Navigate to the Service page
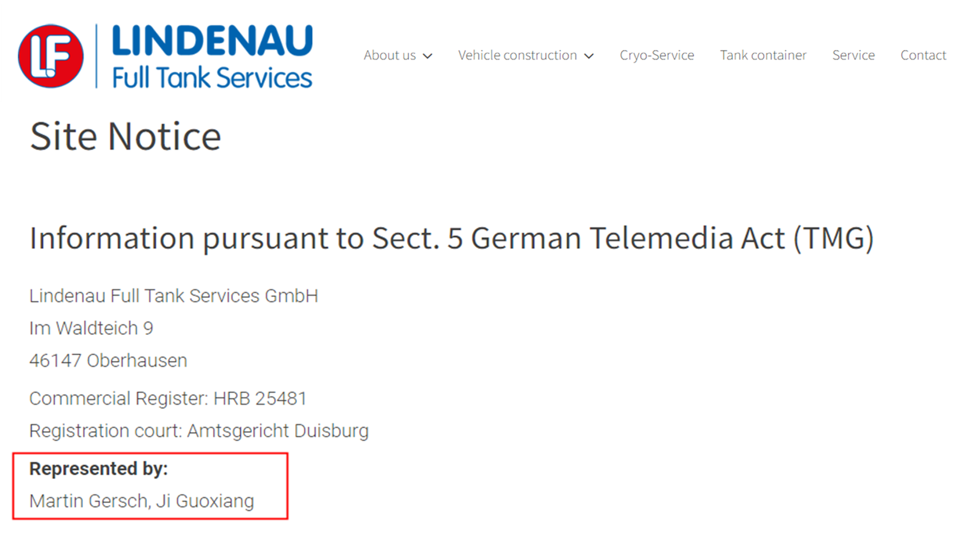 click(853, 55)
